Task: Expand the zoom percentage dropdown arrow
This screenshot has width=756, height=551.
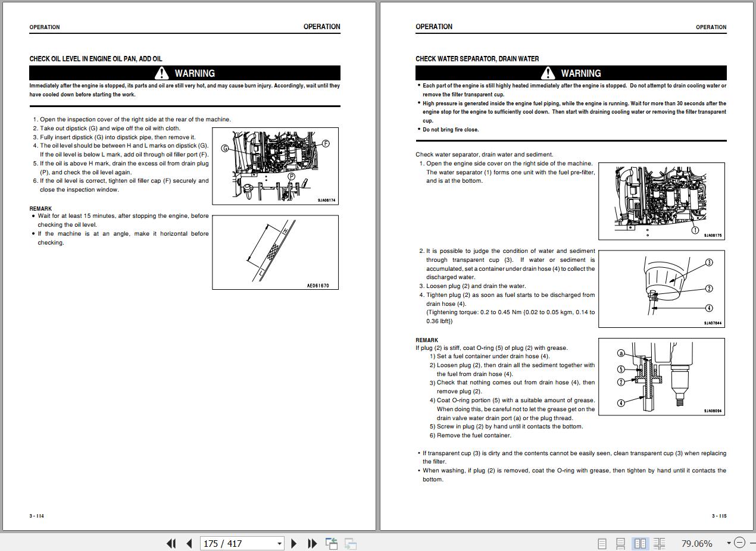Action: (x=729, y=543)
